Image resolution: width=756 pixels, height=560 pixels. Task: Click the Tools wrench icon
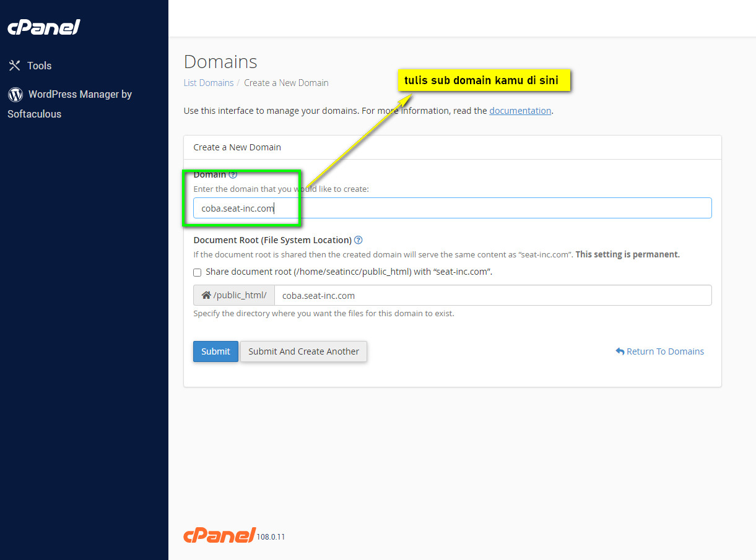15,66
